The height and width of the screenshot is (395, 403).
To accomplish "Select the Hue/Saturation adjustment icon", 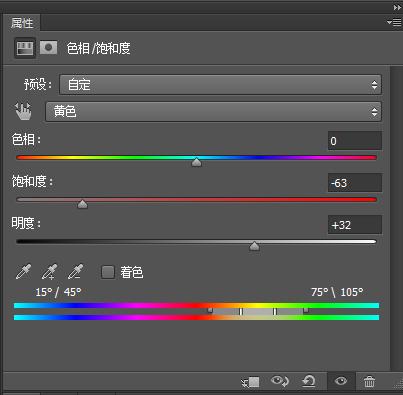I will [x=25, y=48].
